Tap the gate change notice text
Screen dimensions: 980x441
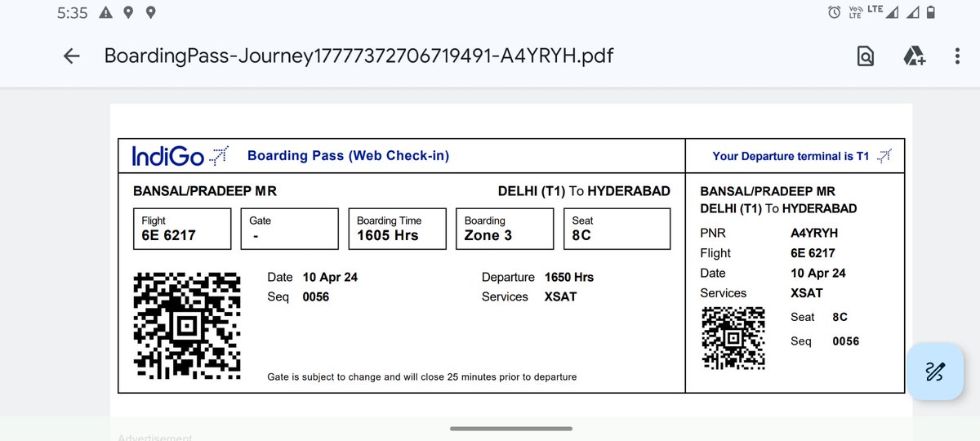pyautogui.click(x=422, y=376)
